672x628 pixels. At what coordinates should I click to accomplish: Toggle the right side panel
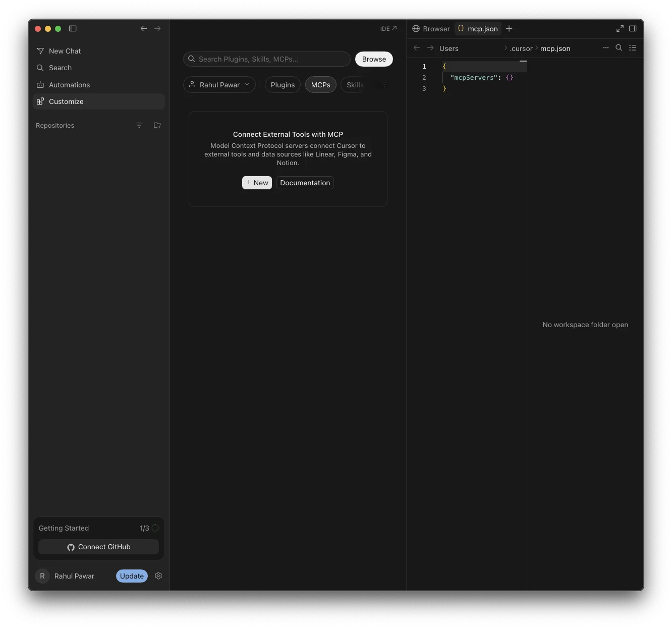(633, 29)
